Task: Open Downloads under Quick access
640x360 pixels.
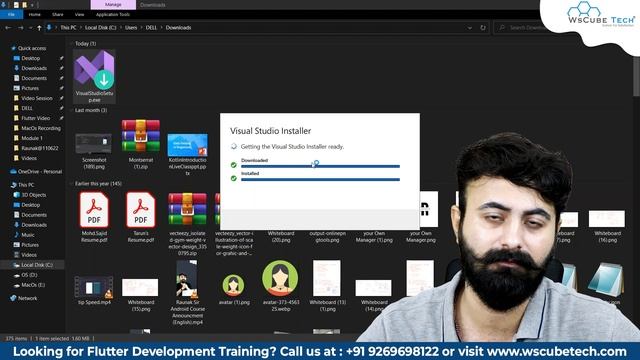Action: point(34,68)
